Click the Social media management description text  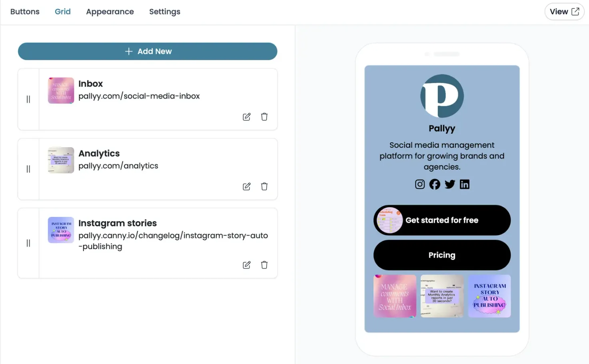[442, 156]
